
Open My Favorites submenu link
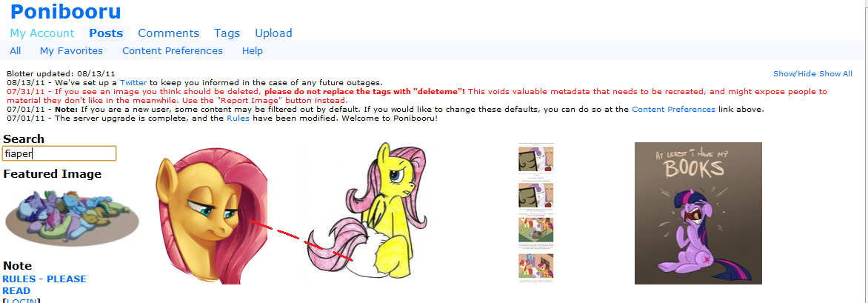(71, 51)
